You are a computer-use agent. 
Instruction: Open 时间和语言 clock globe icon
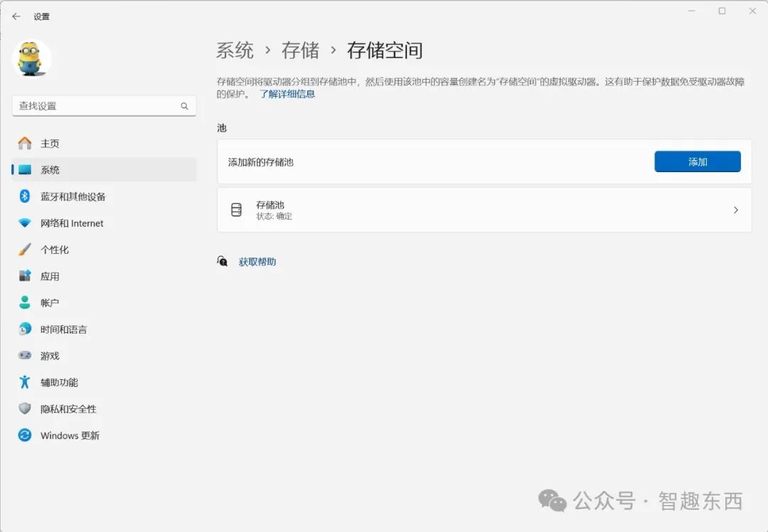[25, 329]
